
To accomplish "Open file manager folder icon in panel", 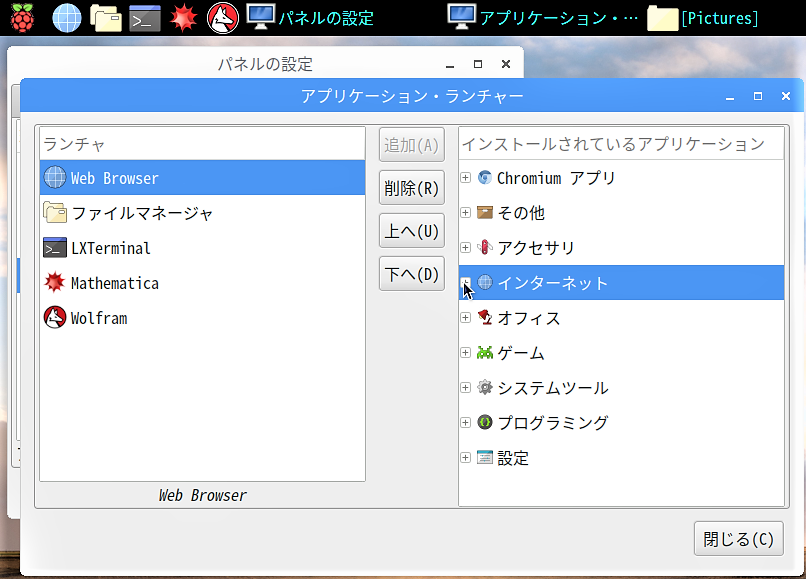I will [106, 18].
